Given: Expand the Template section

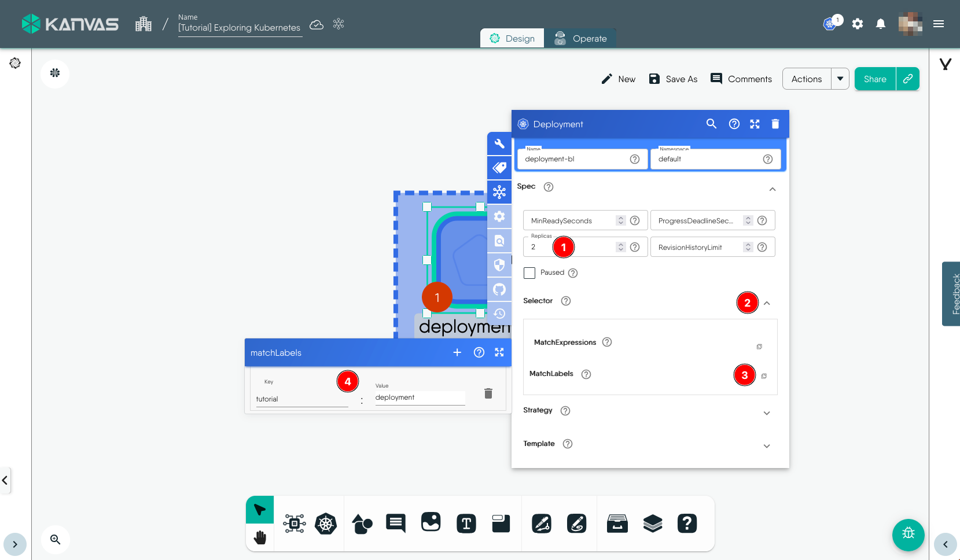Looking at the screenshot, I should (766, 446).
